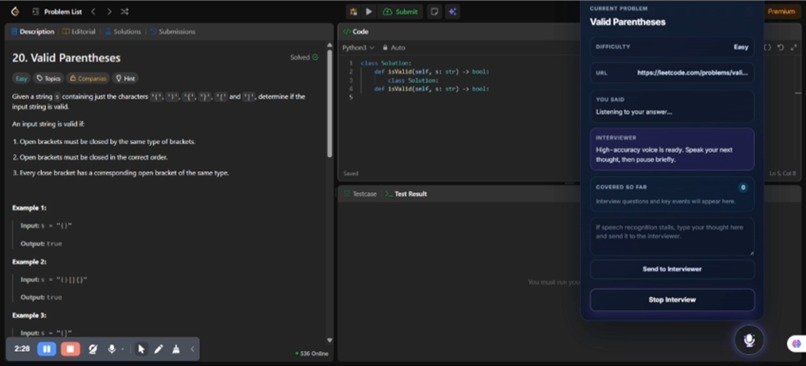
Task: Expand the Topics tag
Action: tap(48, 79)
